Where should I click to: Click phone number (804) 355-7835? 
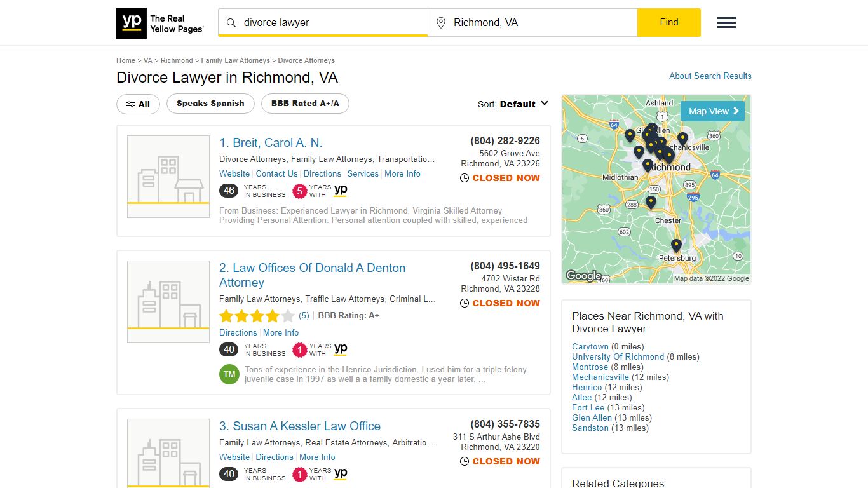point(505,424)
